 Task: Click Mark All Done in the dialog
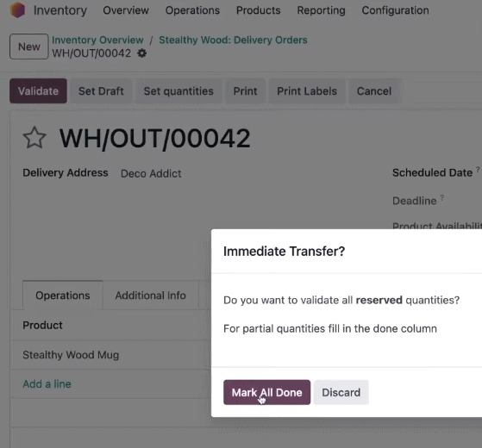coord(266,392)
